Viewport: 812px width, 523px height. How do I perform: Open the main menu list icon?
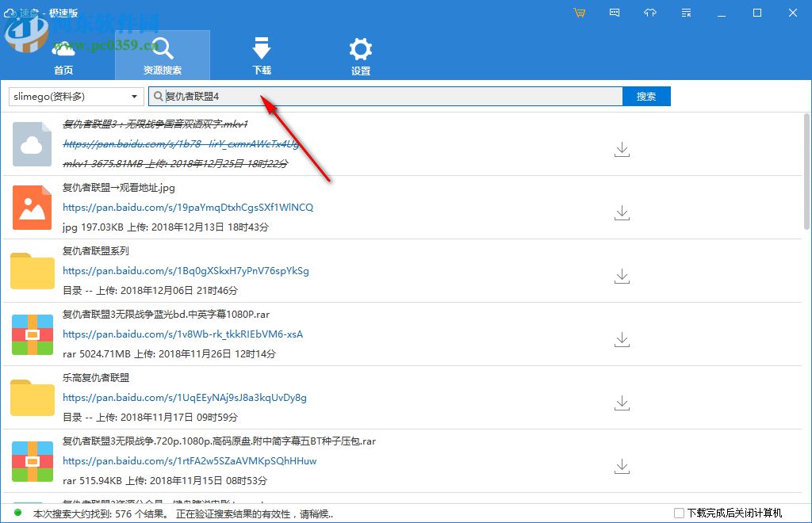pyautogui.click(x=686, y=13)
